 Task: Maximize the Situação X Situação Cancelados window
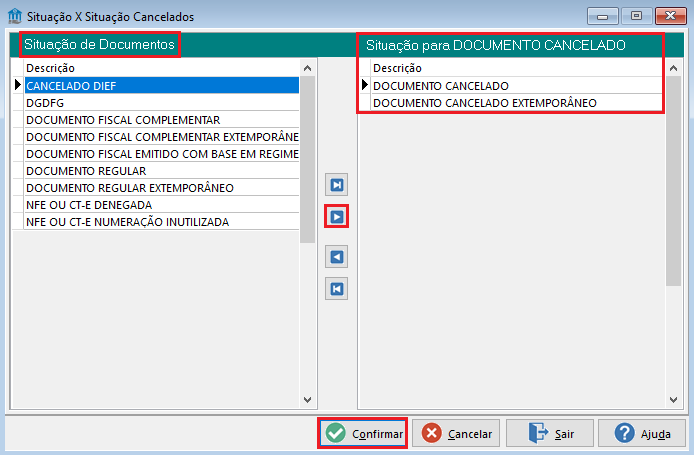click(636, 16)
